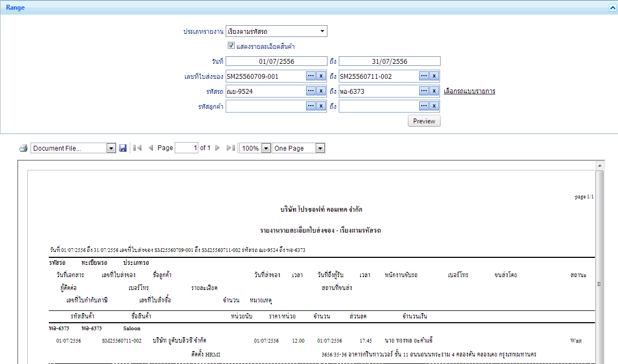The image size is (618, 364).
Task: Click the "ขนส่งโดย" column header
Action: click(x=505, y=275)
